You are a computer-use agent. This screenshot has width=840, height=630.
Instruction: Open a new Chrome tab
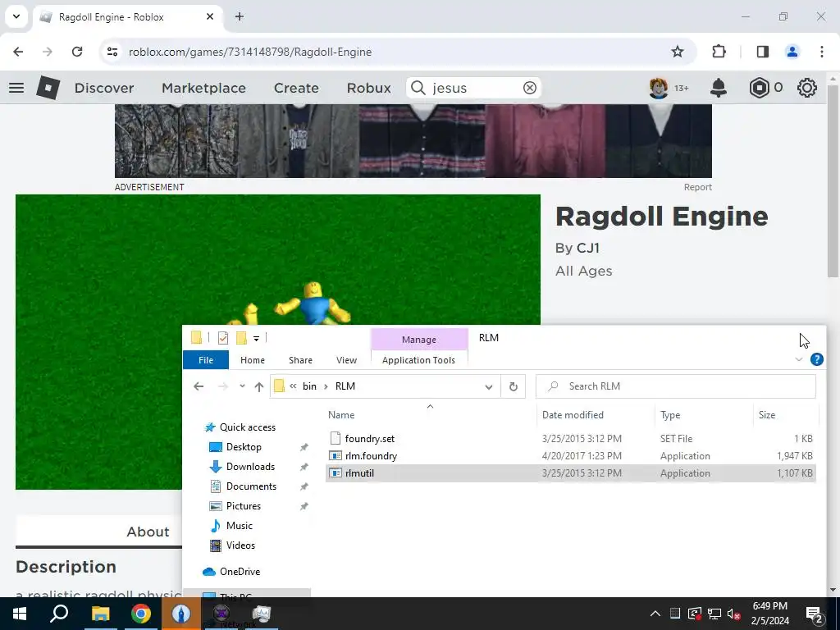coord(240,16)
